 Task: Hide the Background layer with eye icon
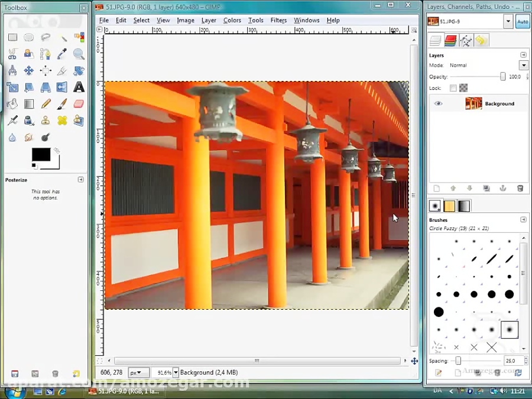pyautogui.click(x=438, y=103)
